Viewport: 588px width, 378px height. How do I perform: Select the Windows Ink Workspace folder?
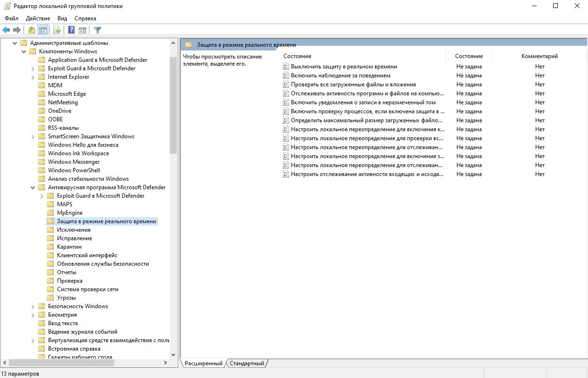[78, 153]
